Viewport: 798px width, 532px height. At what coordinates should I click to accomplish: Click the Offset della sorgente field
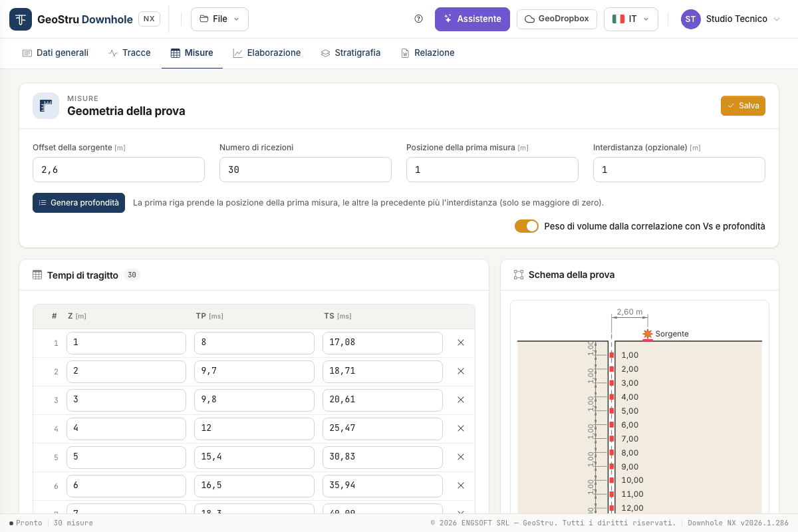118,170
